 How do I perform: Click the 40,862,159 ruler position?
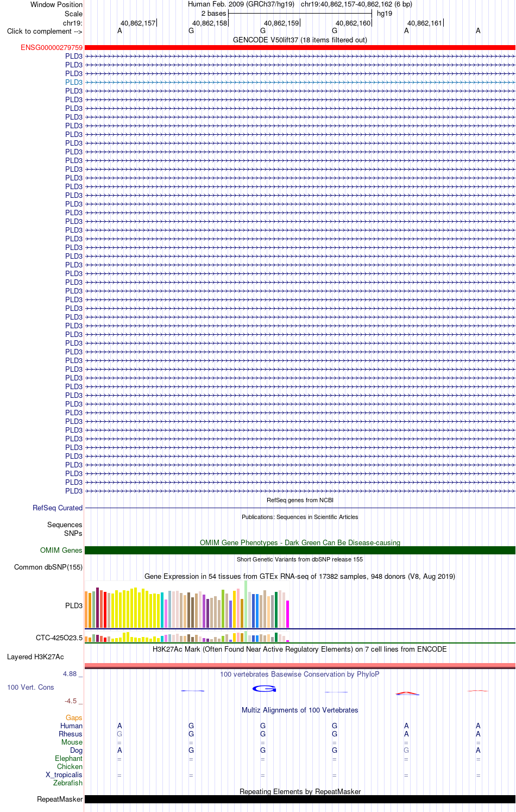pos(281,23)
